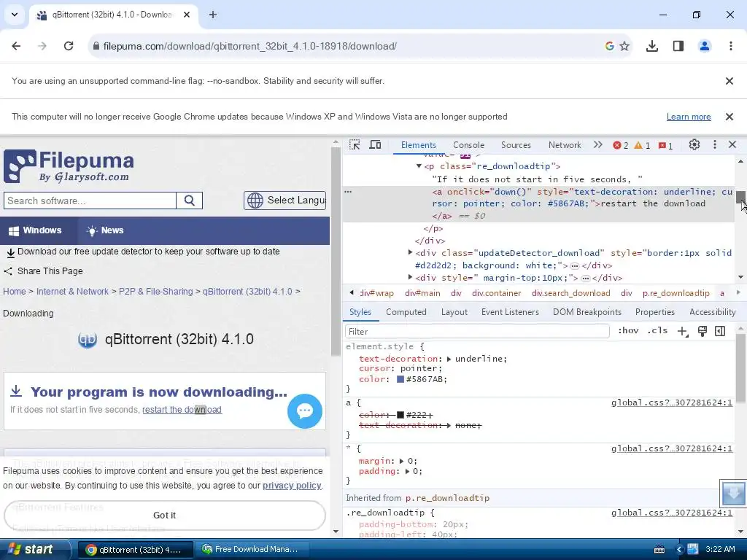
Task: Click Learn more link about Chrome updates
Action: (x=689, y=117)
